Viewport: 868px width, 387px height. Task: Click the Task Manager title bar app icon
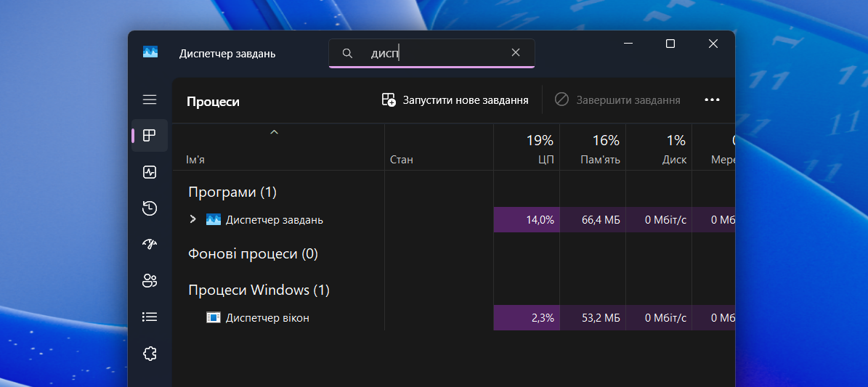(x=150, y=52)
